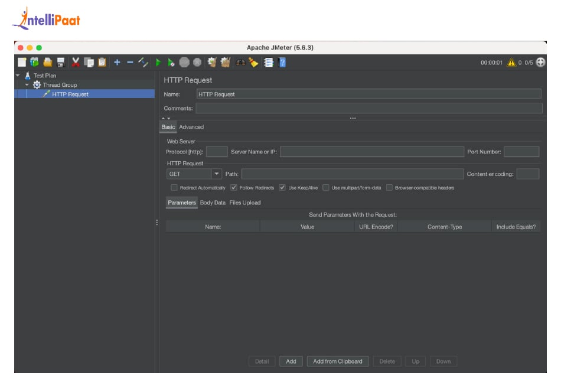Viewport: 561px width, 392px height.
Task: Click the Cut scissors icon
Action: tap(76, 62)
